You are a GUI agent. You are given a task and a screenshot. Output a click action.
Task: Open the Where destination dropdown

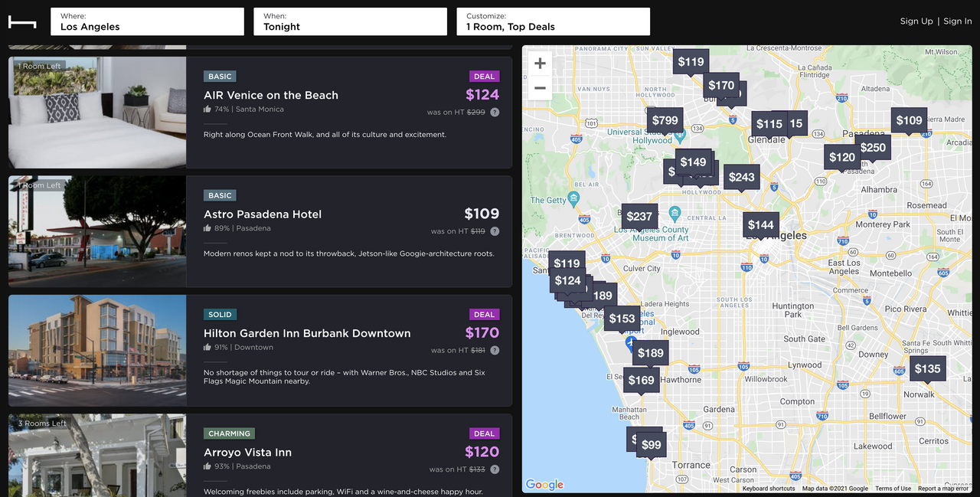tap(147, 21)
